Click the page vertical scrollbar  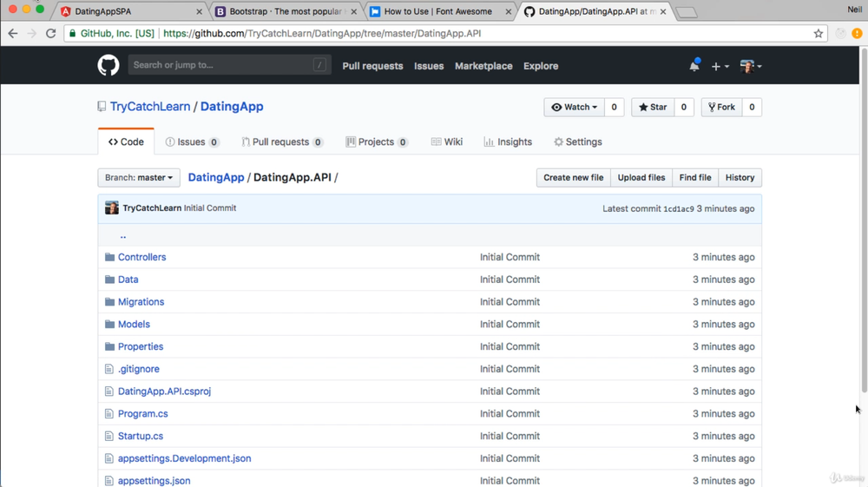[x=864, y=220]
